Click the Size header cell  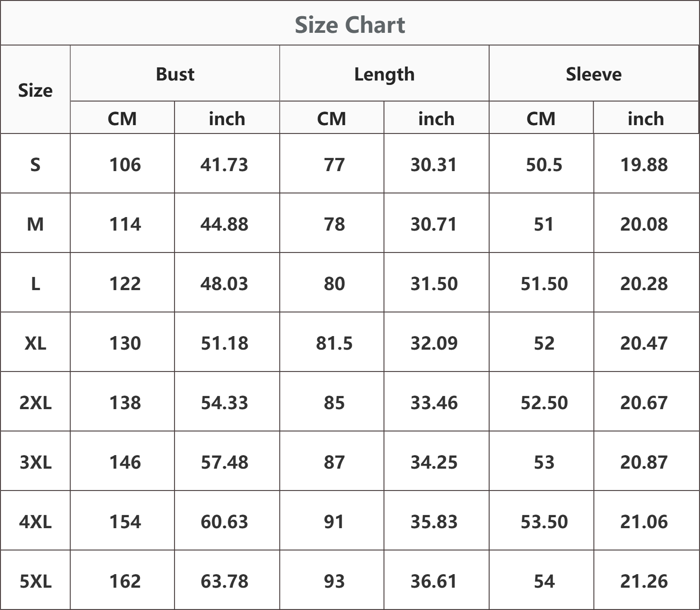pos(35,90)
